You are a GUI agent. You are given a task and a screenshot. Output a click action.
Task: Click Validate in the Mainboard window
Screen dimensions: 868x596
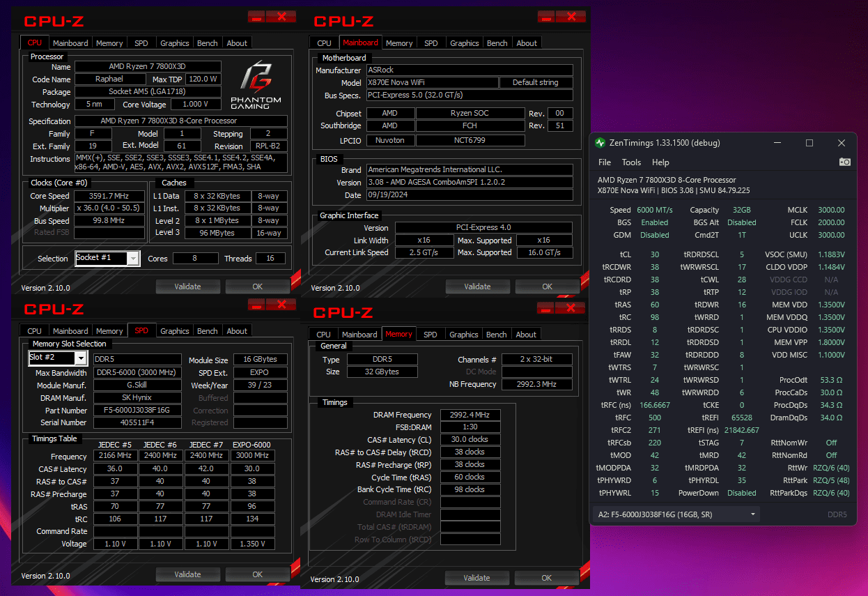click(x=477, y=286)
